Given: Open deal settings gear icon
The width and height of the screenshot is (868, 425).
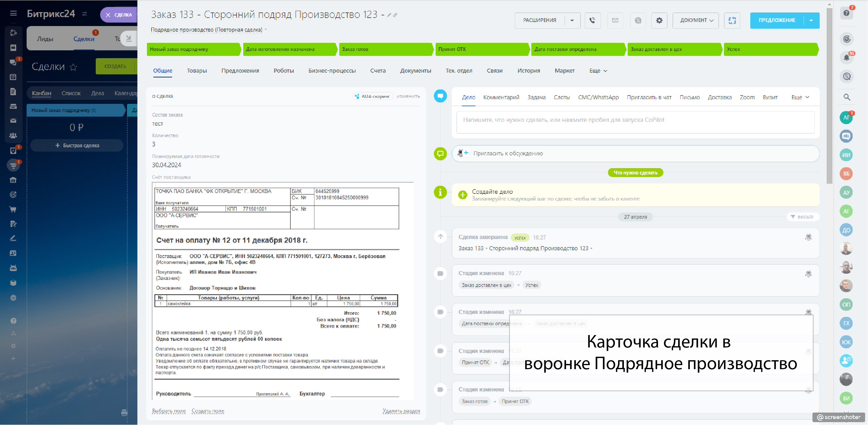Looking at the screenshot, I should 659,20.
